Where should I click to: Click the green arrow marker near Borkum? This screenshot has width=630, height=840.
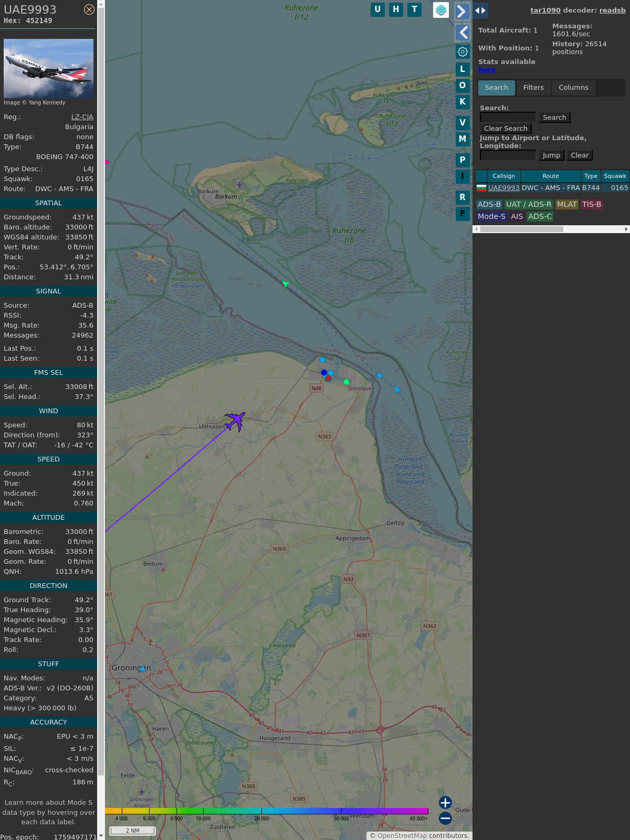pyautogui.click(x=285, y=284)
